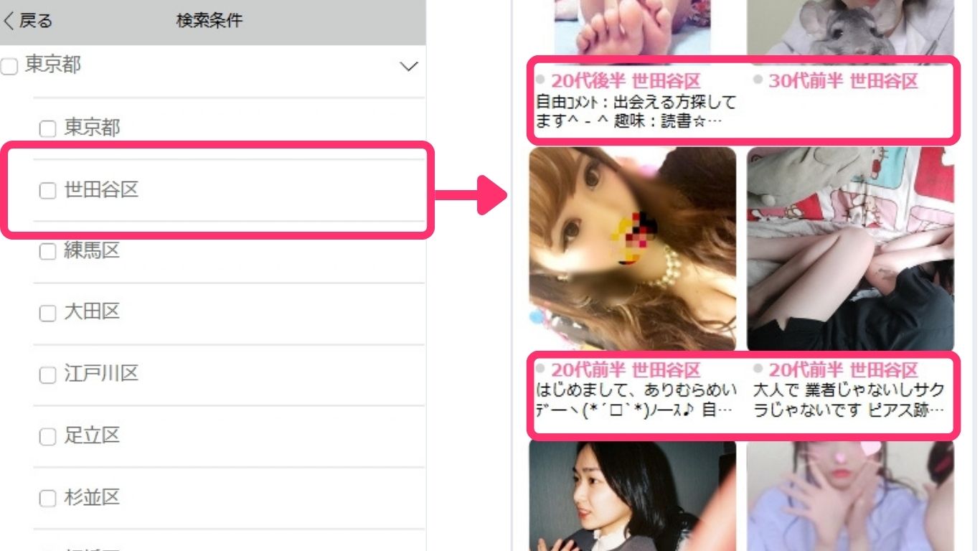Open the chinchilla photo thumbnail

pos(851,32)
